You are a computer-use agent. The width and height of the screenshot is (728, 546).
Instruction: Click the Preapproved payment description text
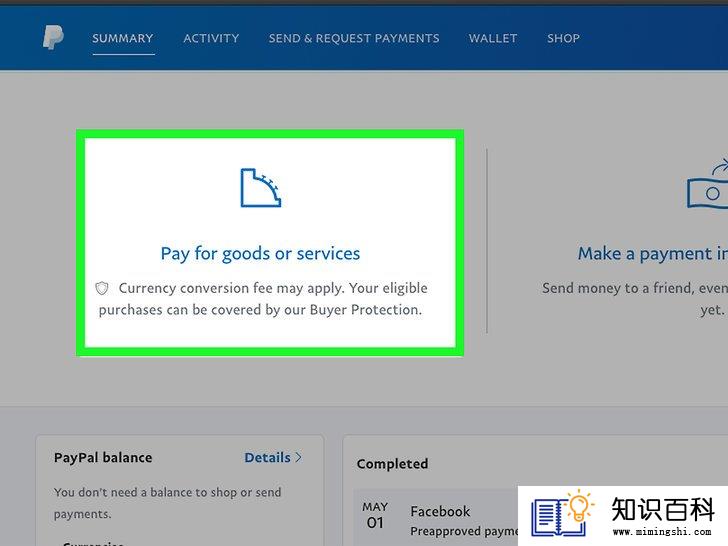464,531
